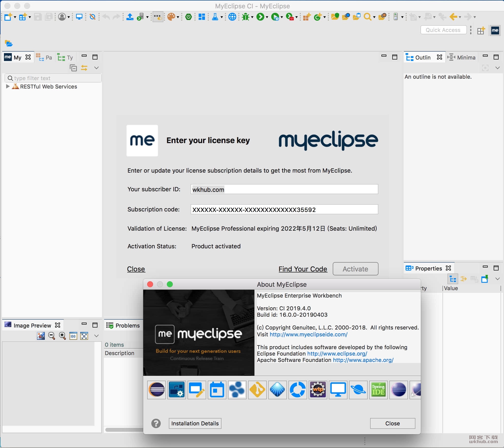Click the Zoom Out icon in Image Preview
The width and height of the screenshot is (504, 448).
tap(51, 336)
